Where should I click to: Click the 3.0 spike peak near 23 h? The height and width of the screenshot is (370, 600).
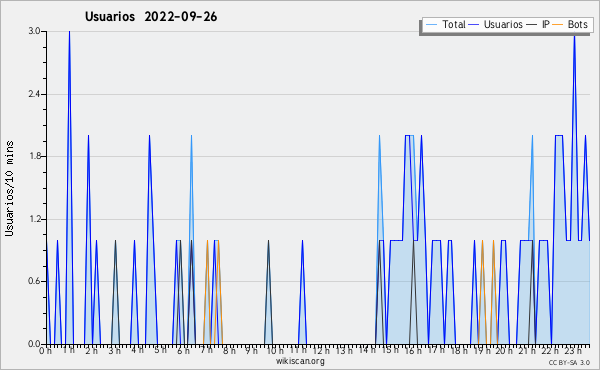574,37
